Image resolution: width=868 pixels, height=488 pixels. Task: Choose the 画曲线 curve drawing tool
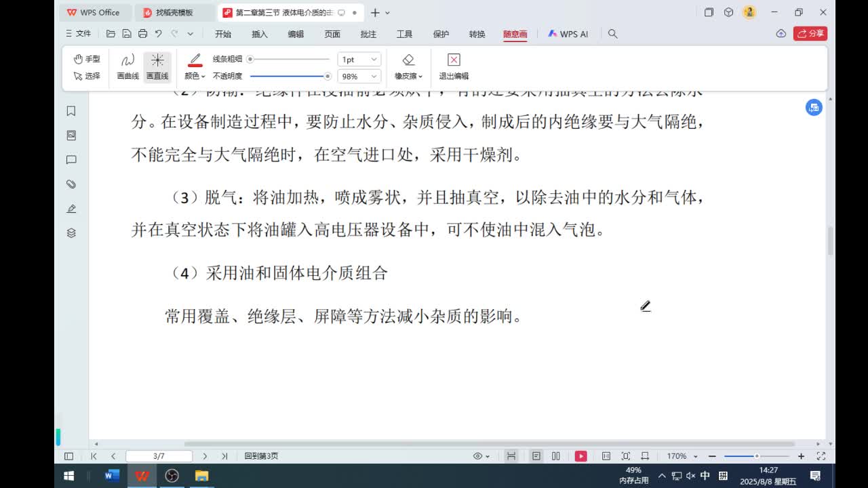(127, 66)
